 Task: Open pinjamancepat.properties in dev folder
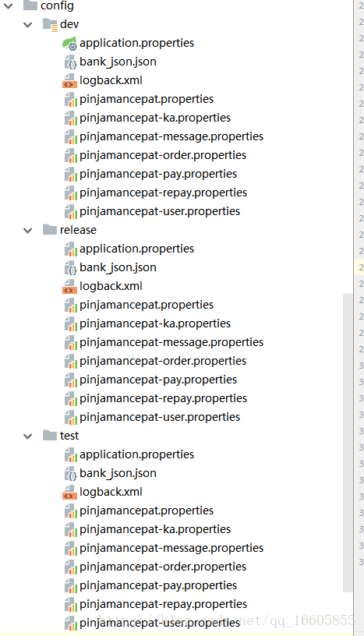147,99
